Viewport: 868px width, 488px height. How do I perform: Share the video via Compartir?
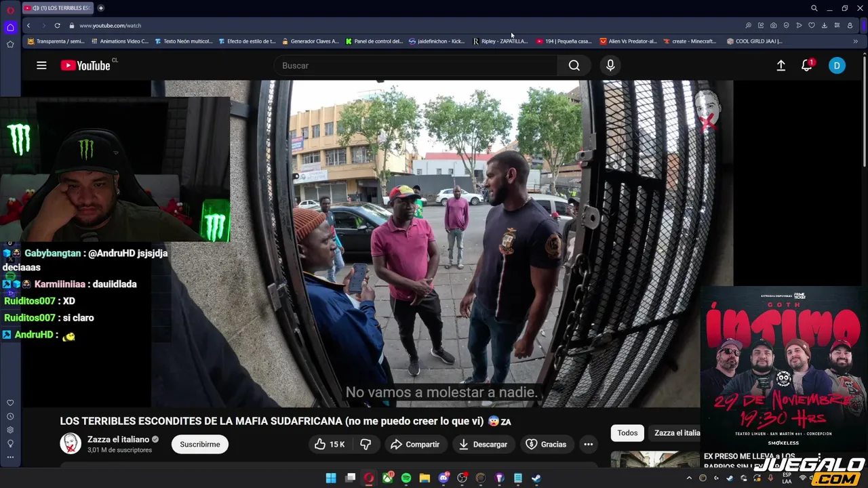tap(415, 444)
